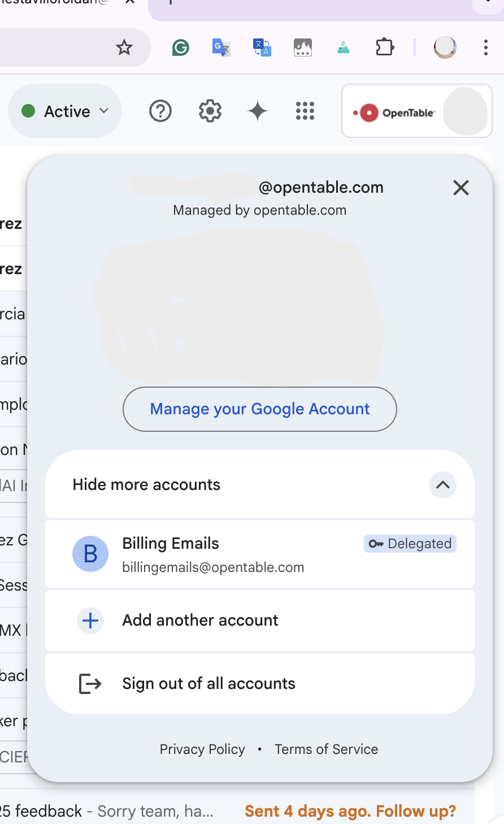Click the Delegated key badge
This screenshot has height=824, width=504.
(410, 544)
